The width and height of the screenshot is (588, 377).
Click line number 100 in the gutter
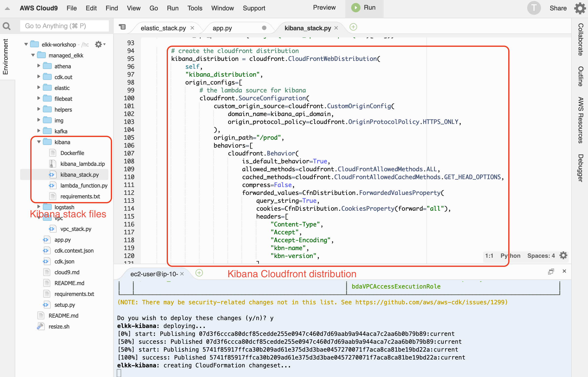coord(129,98)
